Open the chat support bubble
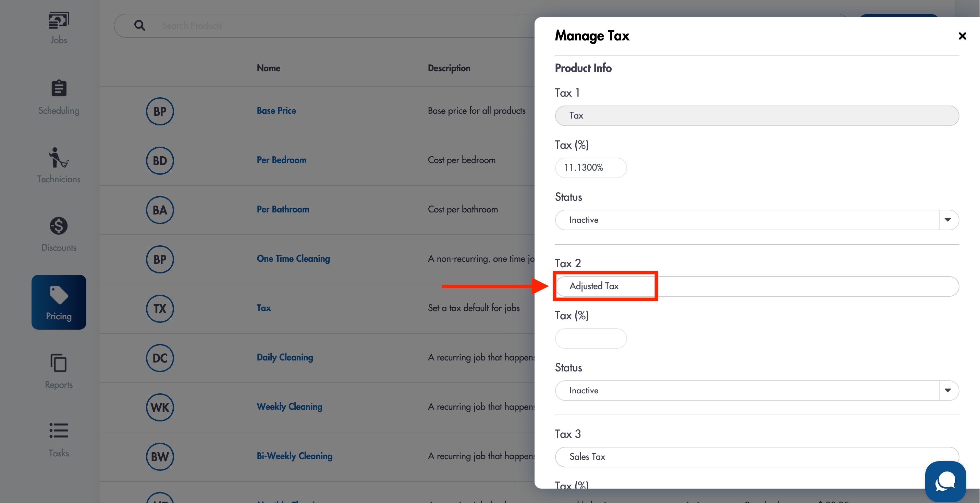980x503 pixels. [x=945, y=481]
